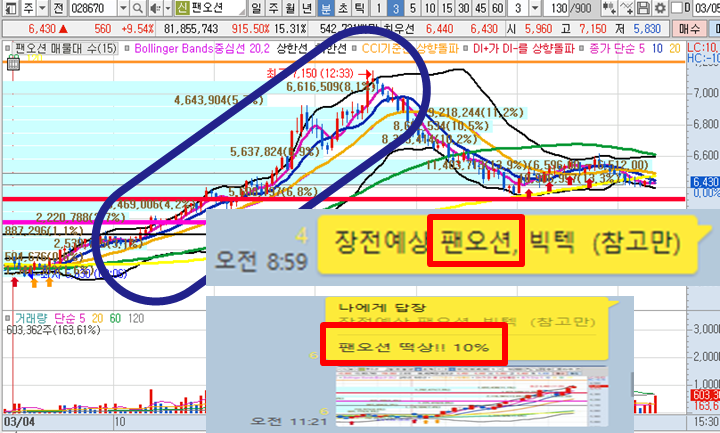This screenshot has height=433, width=720.
Task: Click the 20 moving average label of 종가 단순
Action: pyautogui.click(x=674, y=48)
